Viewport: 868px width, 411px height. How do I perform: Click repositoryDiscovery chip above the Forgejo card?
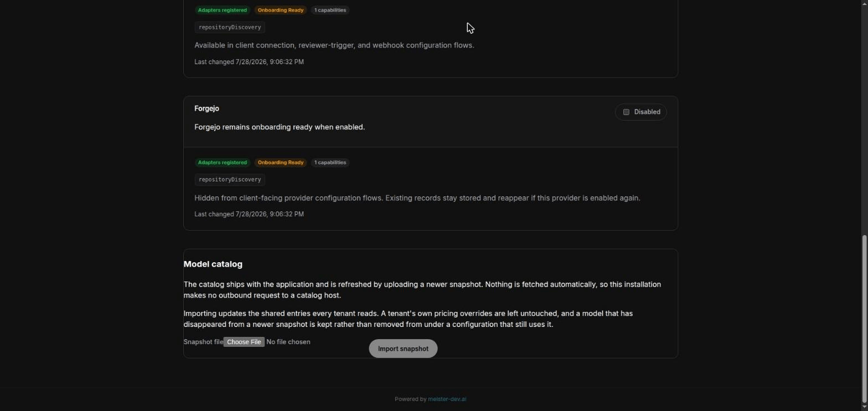pos(230,27)
